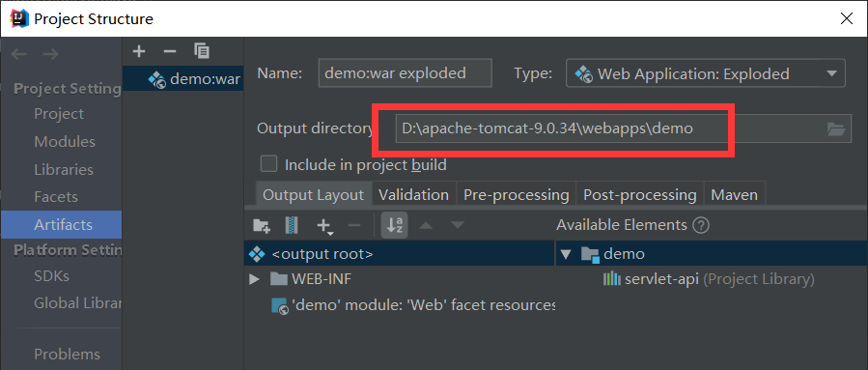Open add copy-of dropdown in layout toolbar
Screen dimensions: 868x370
click(324, 225)
